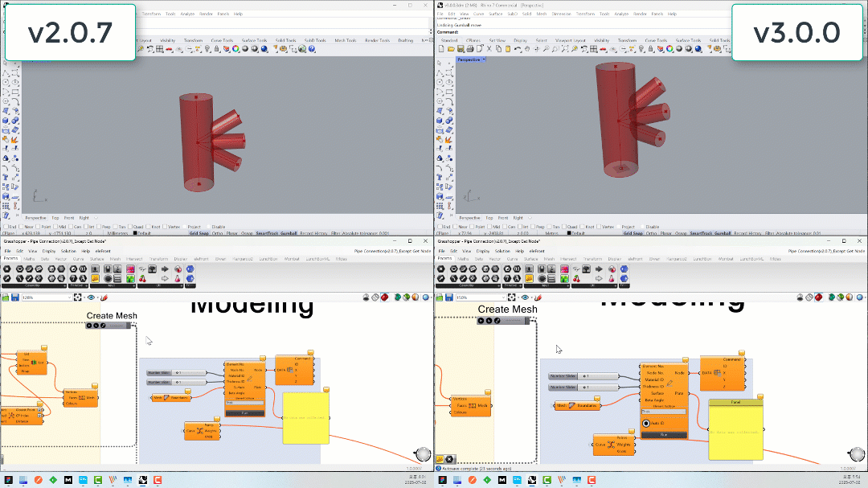Click the first Number Slider in right canvas
The image size is (868, 488).
pyautogui.click(x=583, y=376)
